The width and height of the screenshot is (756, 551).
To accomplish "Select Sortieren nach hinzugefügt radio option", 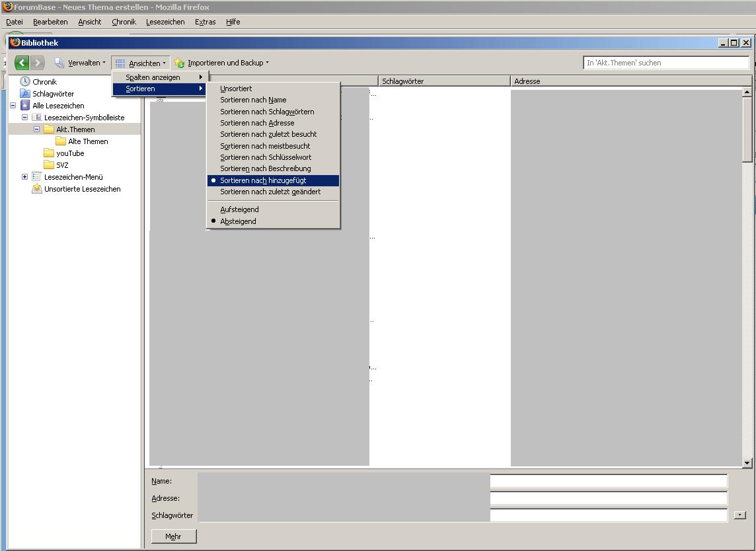I will point(274,180).
